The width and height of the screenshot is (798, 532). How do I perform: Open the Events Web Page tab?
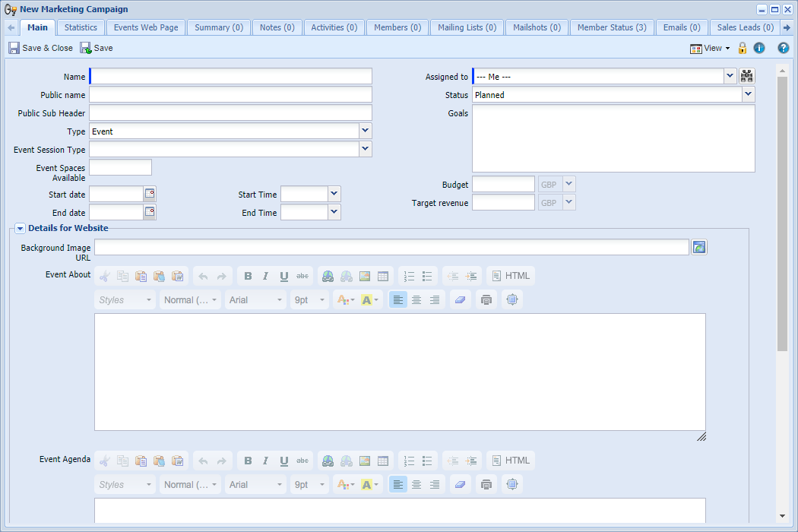coord(146,27)
